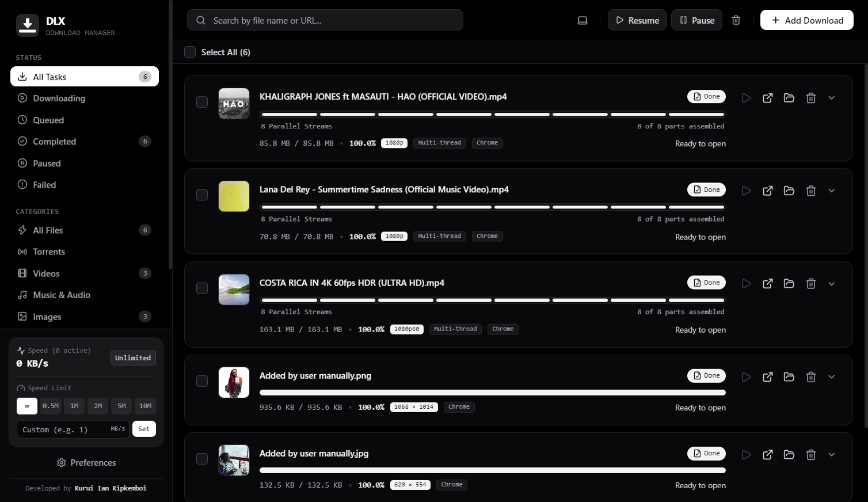868x502 pixels.
Task: Click the Resume button
Action: pyautogui.click(x=637, y=20)
